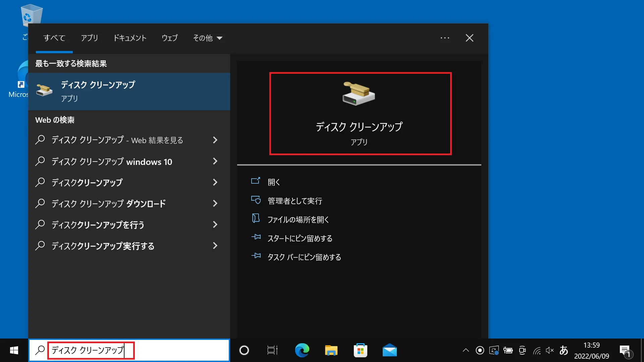Screen dimensions: 644x362
Task: Click 'ディスク クリーンアップ windows 10' suggestion
Action: 129,161
